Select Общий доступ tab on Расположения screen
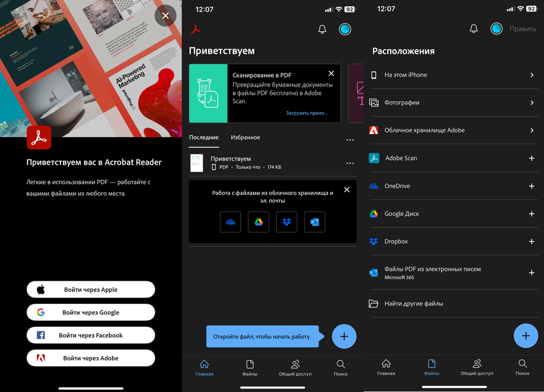Image resolution: width=544 pixels, height=392 pixels. (x=477, y=367)
